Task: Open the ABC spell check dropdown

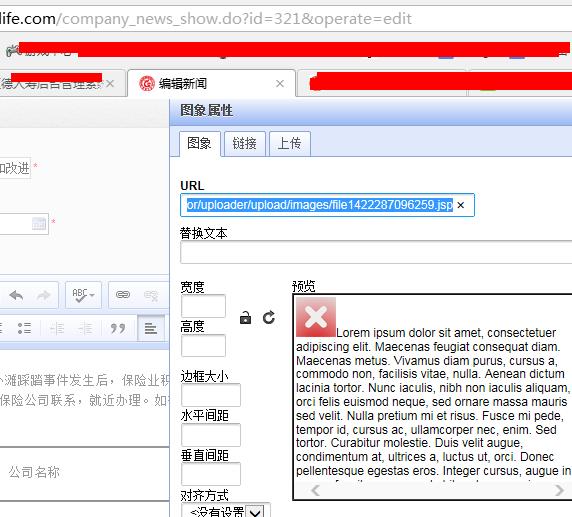Action: click(x=83, y=295)
